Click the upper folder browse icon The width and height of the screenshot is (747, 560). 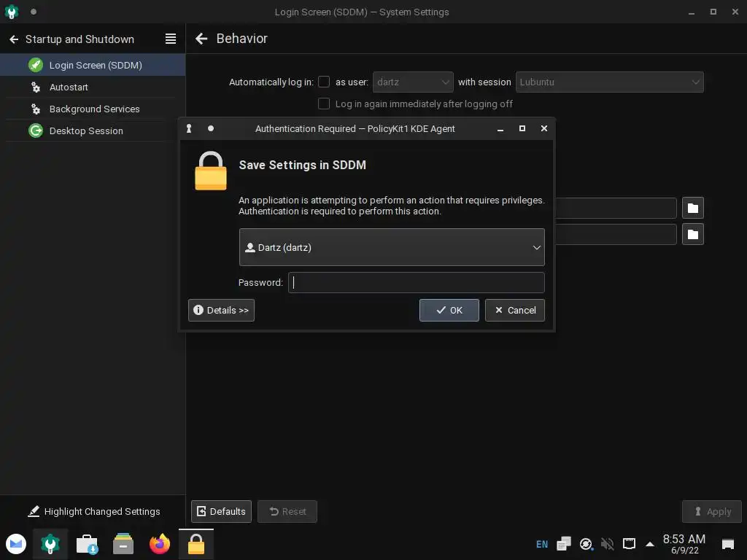tap(693, 208)
